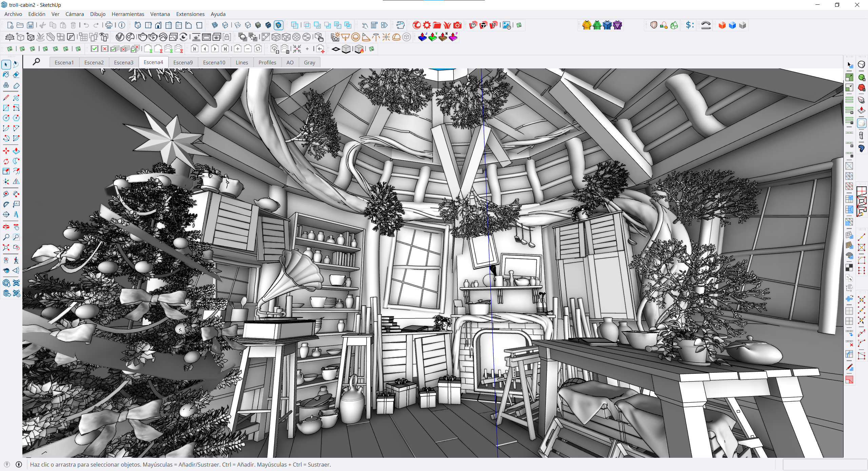The image size is (868, 471).
Task: Open the Archivo menu
Action: point(13,14)
